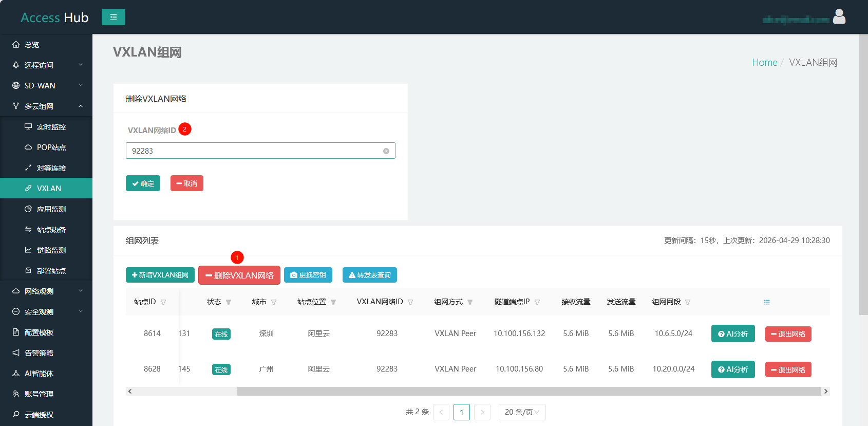868x426 pixels.
Task: Click the home icon beside 总览
Action: click(x=16, y=45)
